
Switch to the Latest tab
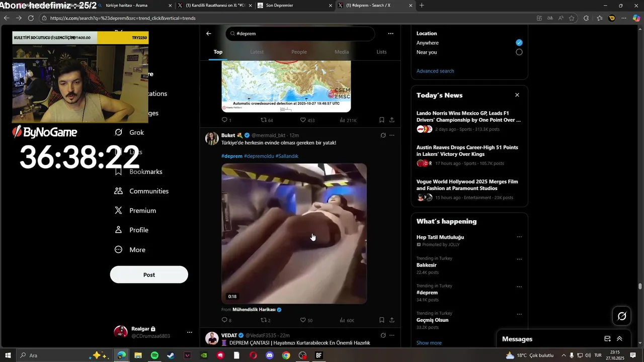(x=257, y=52)
